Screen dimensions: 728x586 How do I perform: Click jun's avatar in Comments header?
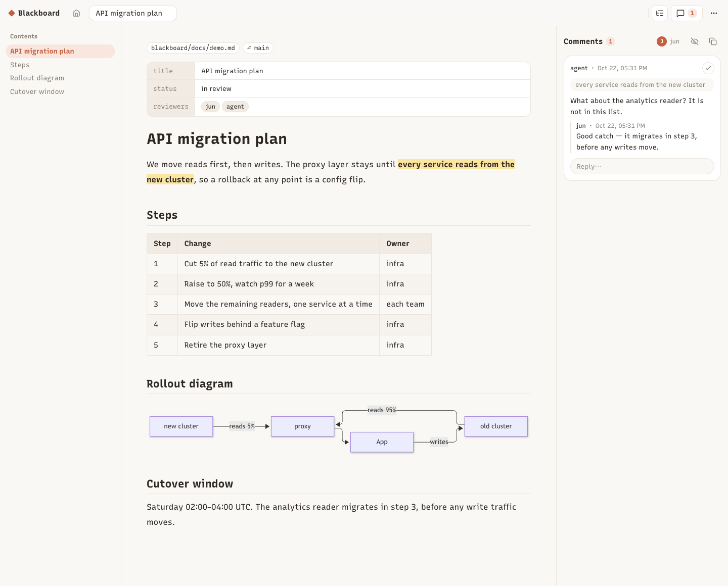662,41
